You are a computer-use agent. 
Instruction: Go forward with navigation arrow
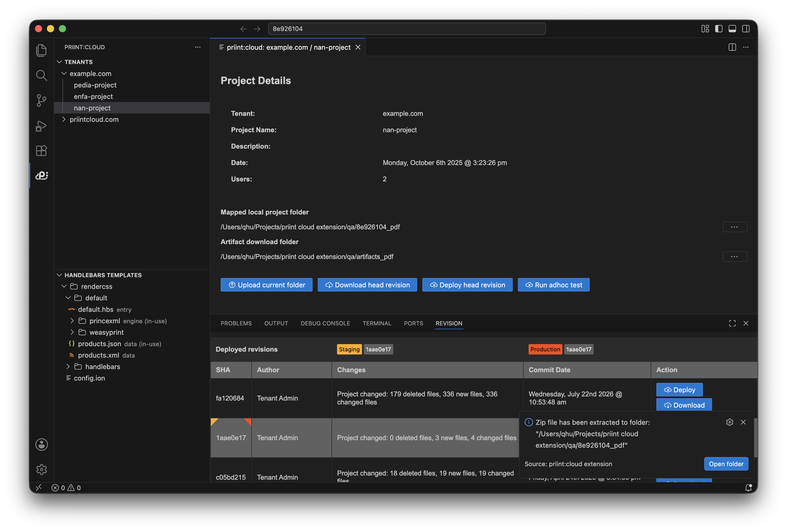257,29
